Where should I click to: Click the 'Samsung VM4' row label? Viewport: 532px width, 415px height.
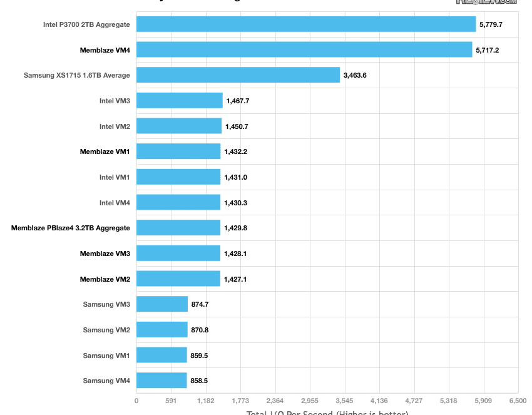pyautogui.click(x=106, y=381)
